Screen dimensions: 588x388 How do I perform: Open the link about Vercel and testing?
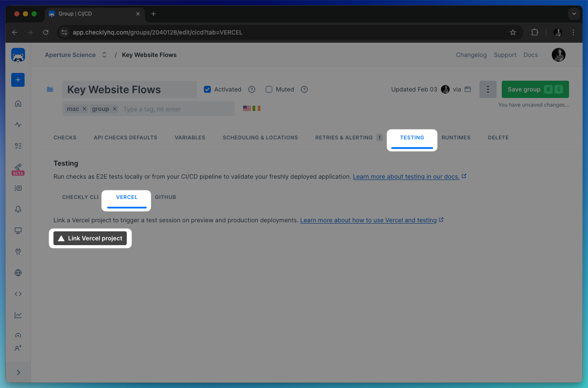[x=369, y=220]
